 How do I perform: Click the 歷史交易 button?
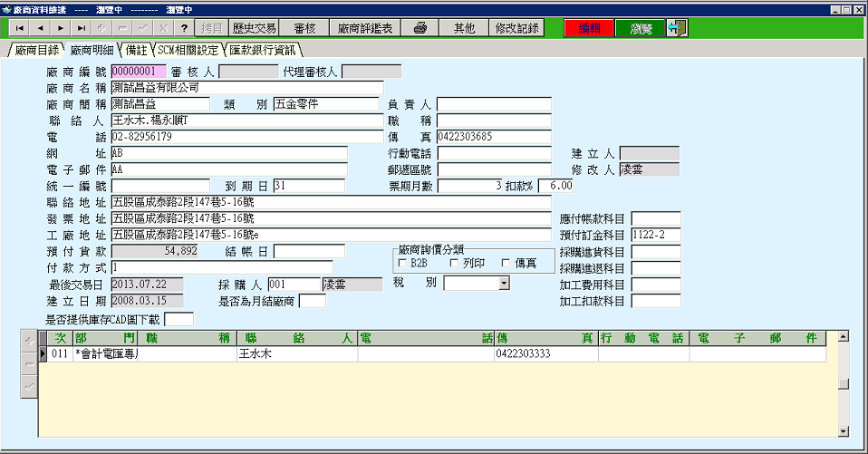coord(253,28)
